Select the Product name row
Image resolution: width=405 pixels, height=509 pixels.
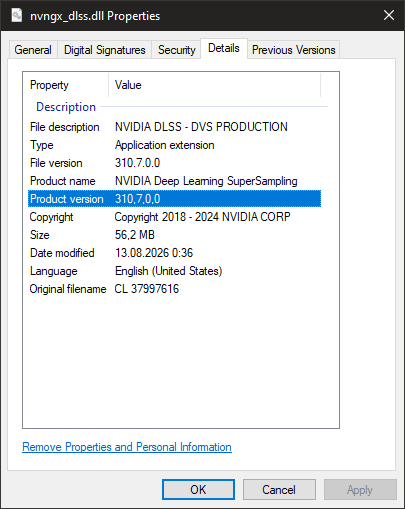coord(174,181)
